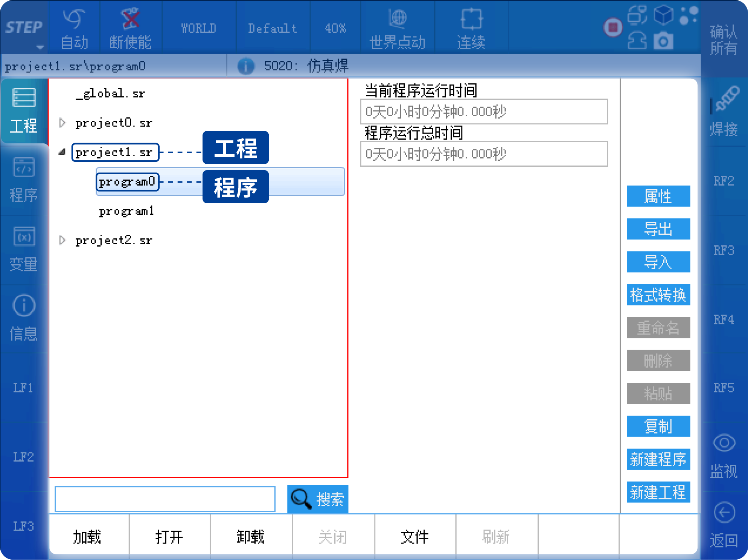Click the LF1 function key
The image size is (748, 560).
coord(23,388)
